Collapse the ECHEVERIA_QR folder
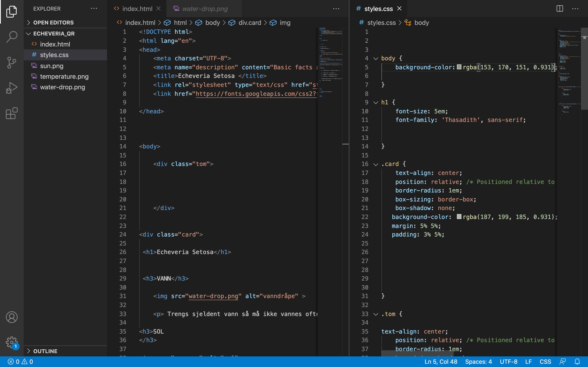588x367 pixels. 29,33
